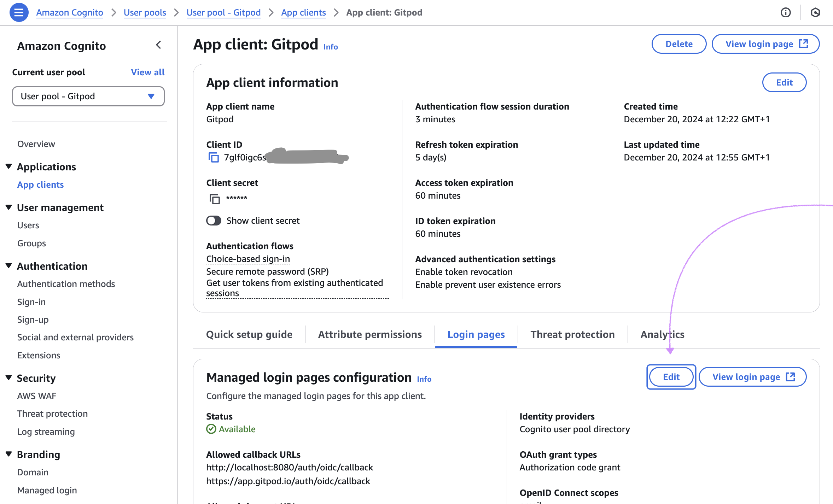Image resolution: width=833 pixels, height=504 pixels.
Task: Collapse the Amazon Cognito side panel arrow
Action: [x=159, y=45]
